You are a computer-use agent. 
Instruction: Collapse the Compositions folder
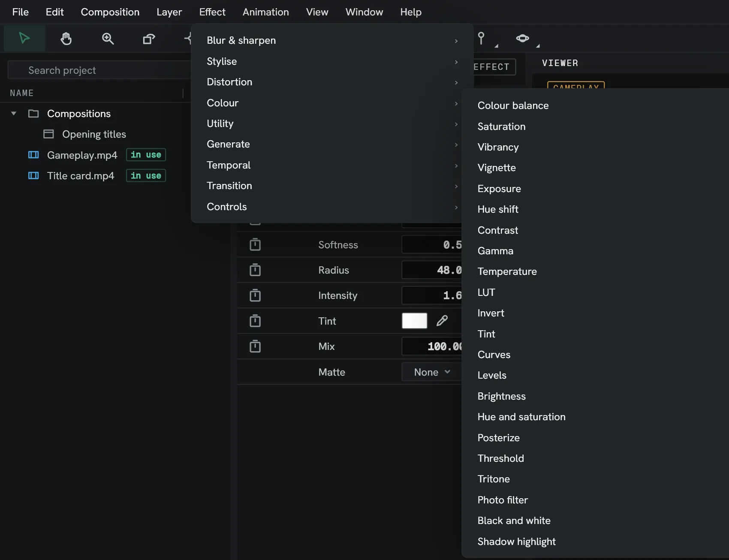[14, 114]
